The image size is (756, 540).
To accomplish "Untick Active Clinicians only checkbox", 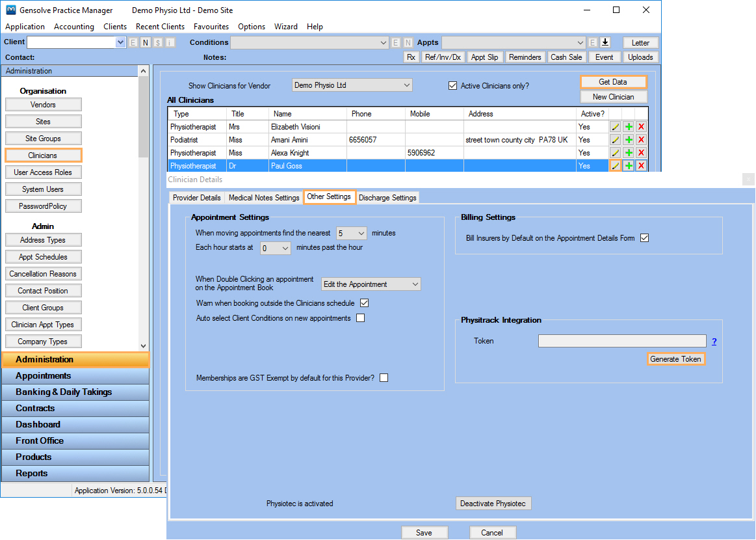I will (x=453, y=86).
